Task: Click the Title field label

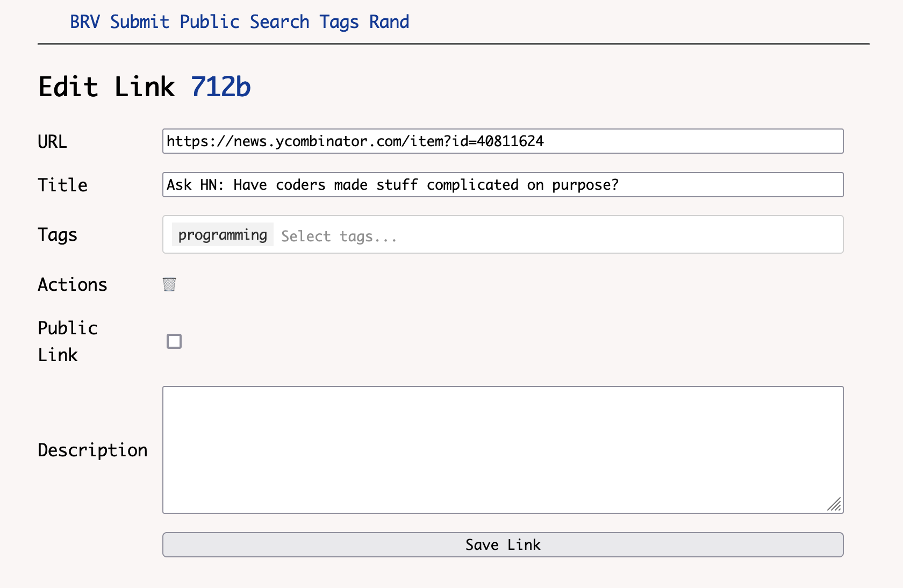Action: click(x=62, y=185)
